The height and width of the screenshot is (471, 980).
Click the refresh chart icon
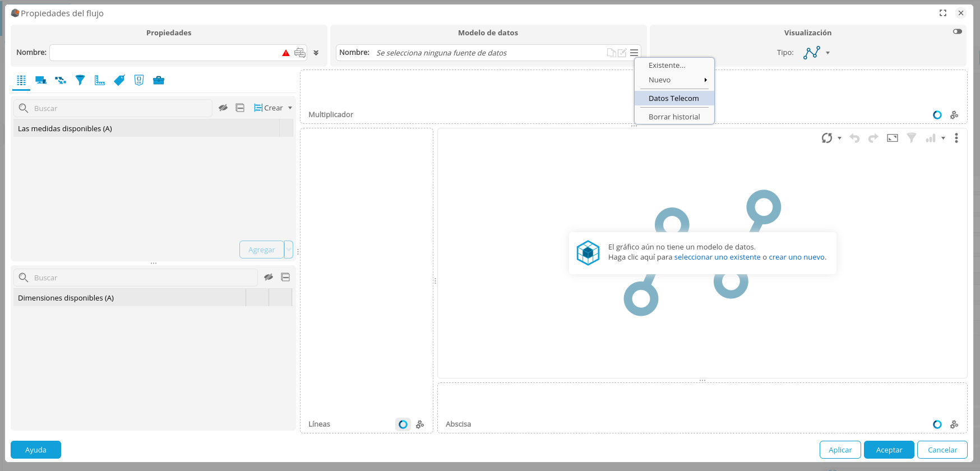(x=826, y=138)
